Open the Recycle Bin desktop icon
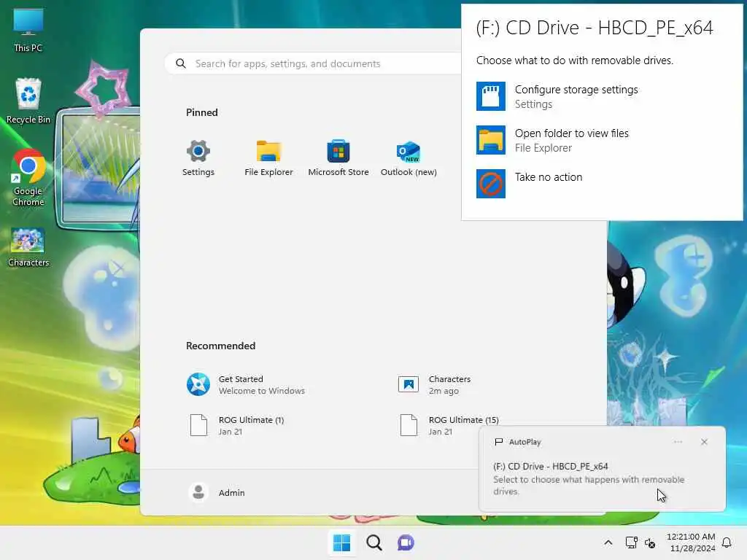This screenshot has width=747, height=560. (x=28, y=101)
